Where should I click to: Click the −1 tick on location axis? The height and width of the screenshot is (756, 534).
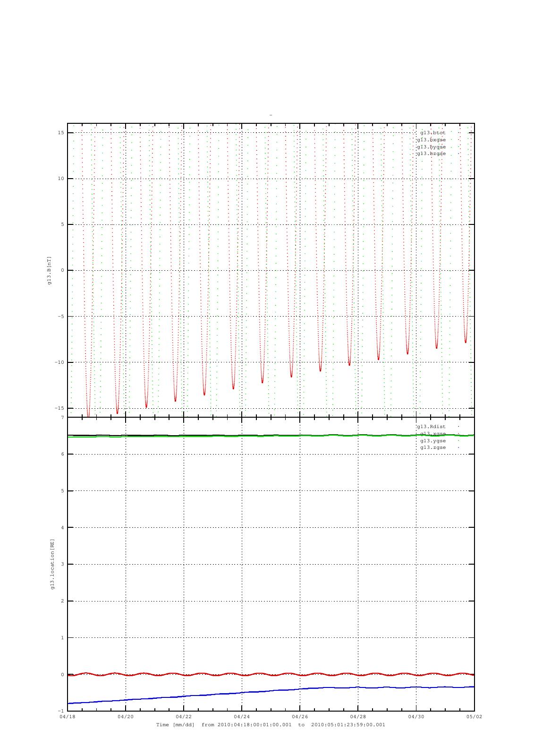point(61,711)
